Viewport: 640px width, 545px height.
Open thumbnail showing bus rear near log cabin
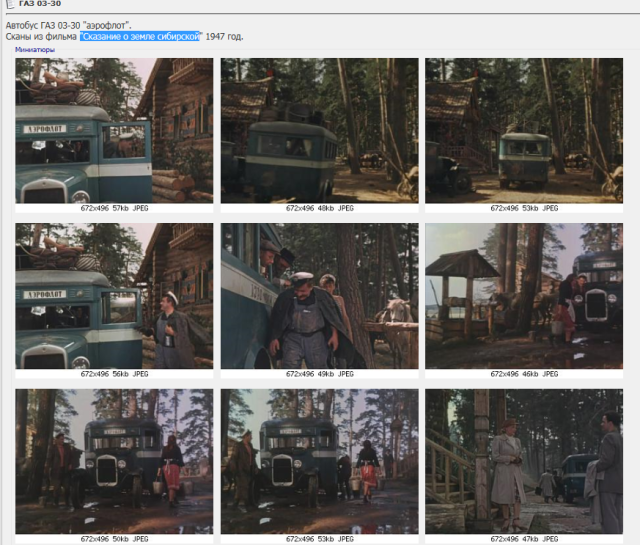click(x=319, y=130)
